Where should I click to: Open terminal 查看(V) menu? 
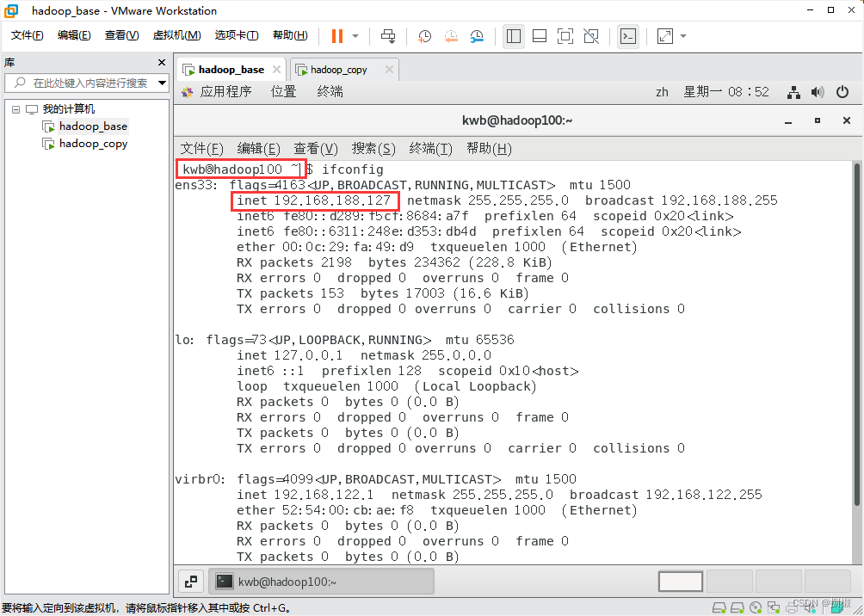(316, 148)
